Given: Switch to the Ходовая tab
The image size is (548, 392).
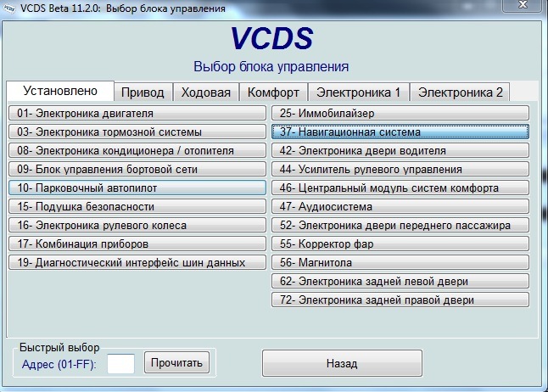Looking at the screenshot, I should point(206,92).
